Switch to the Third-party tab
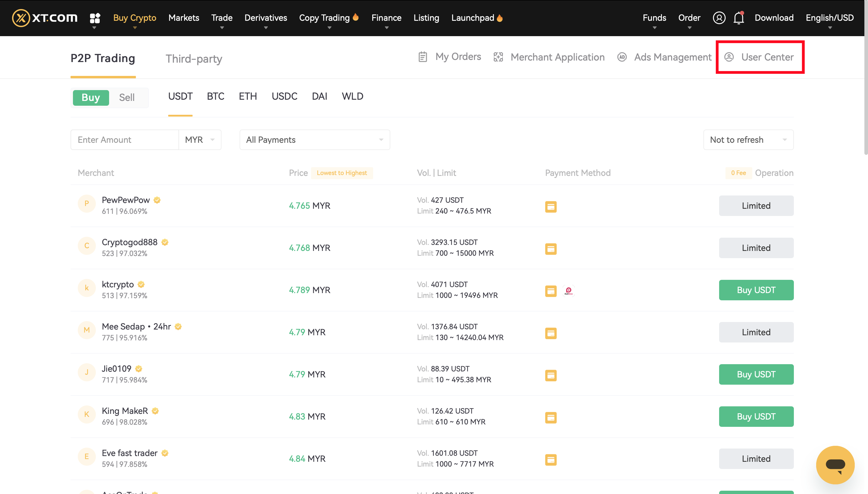The image size is (868, 494). coord(193,59)
